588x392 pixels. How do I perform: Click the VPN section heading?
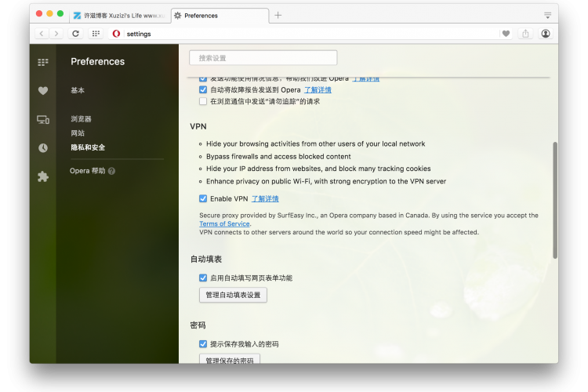pos(198,126)
